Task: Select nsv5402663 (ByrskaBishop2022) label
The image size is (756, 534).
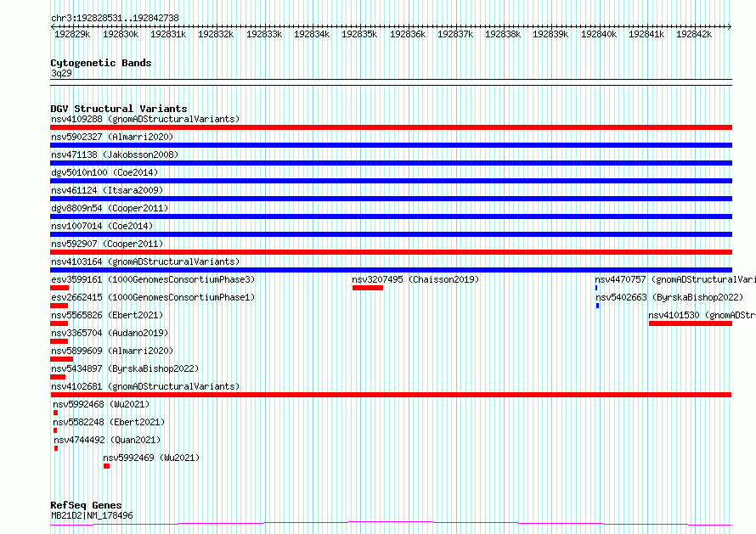Action: click(669, 297)
